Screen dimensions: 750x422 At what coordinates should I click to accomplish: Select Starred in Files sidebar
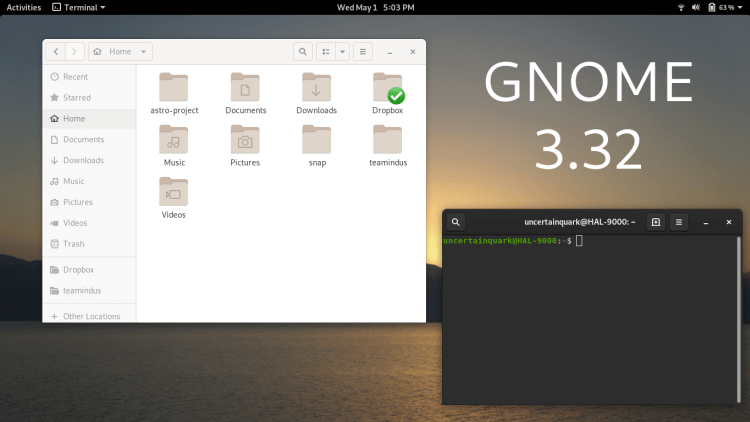[89, 98]
